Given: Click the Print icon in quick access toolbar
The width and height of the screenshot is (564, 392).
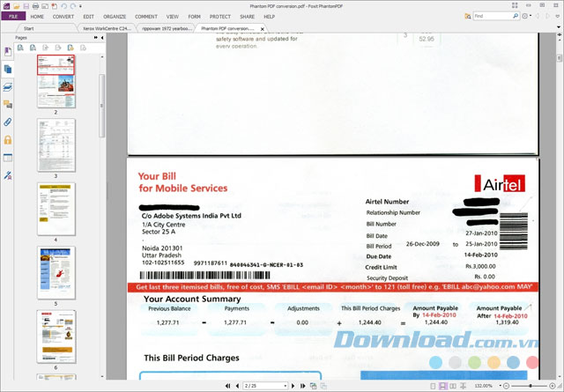Looking at the screenshot, I should 35,6.
